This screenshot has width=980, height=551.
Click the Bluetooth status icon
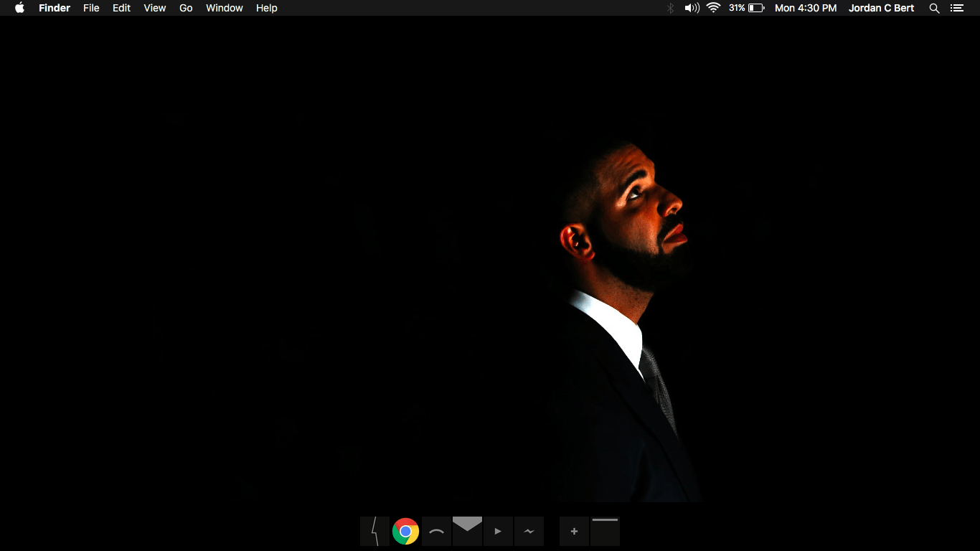click(671, 8)
